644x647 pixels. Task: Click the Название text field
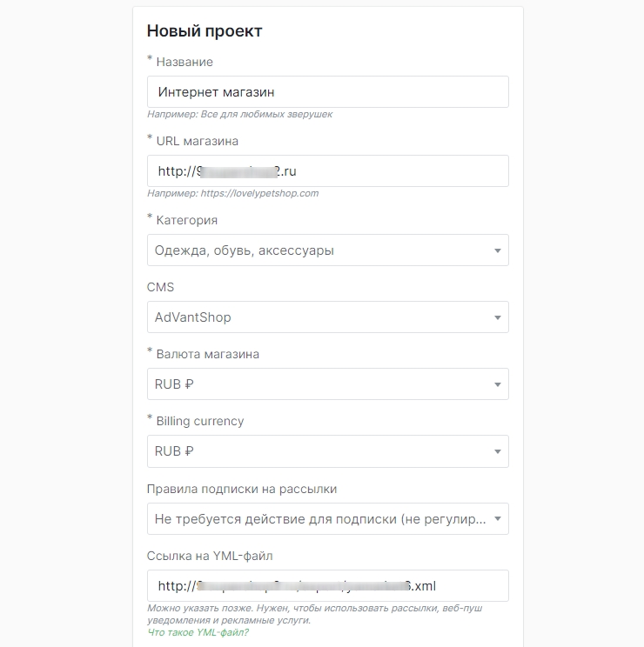tap(327, 91)
